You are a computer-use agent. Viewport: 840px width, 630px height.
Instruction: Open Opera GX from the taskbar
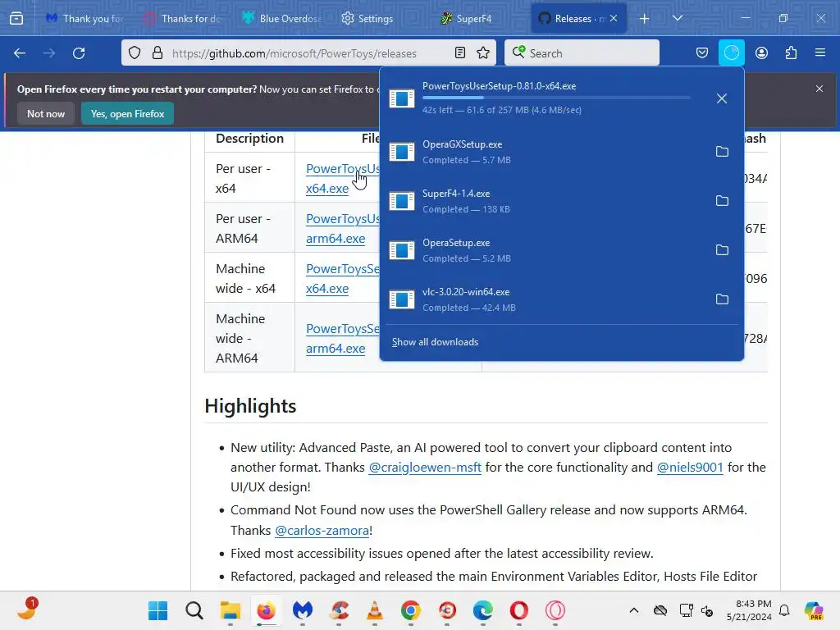coord(555,610)
